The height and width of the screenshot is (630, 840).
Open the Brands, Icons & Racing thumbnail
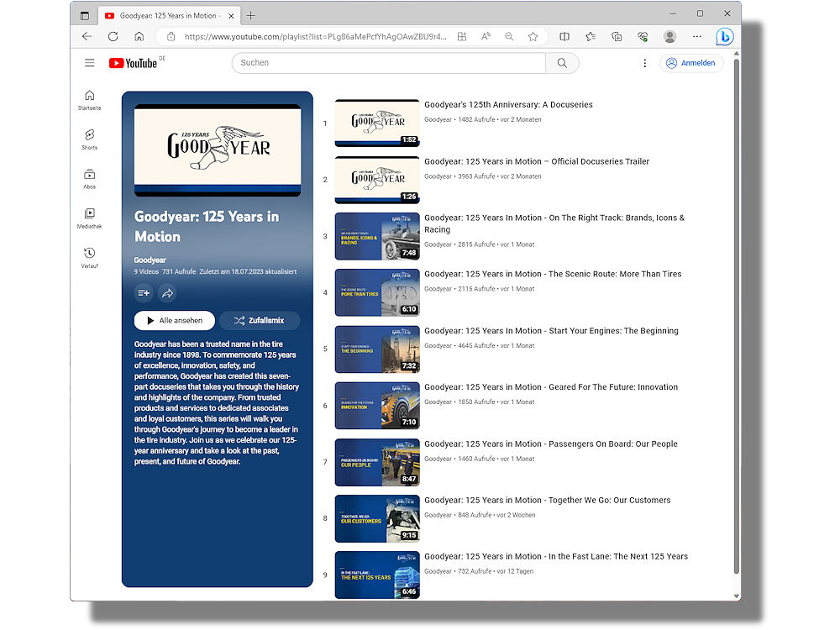pyautogui.click(x=377, y=236)
